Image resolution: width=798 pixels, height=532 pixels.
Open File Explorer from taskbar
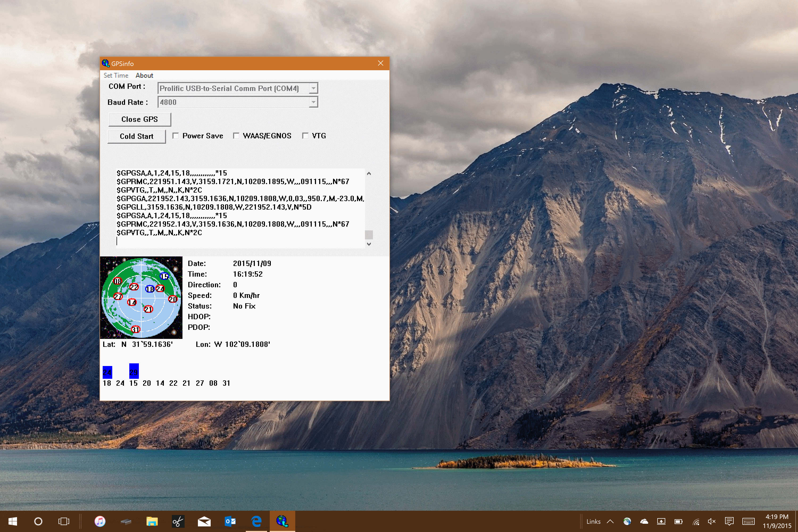coord(152,521)
